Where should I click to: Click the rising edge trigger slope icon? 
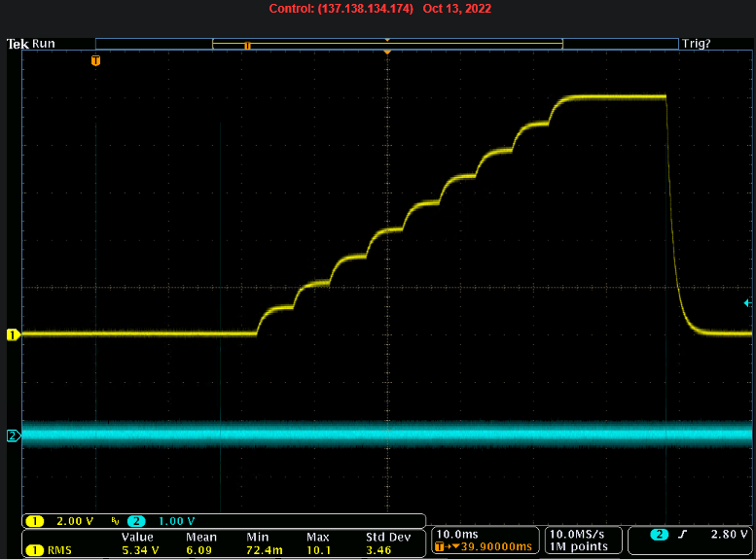[685, 535]
